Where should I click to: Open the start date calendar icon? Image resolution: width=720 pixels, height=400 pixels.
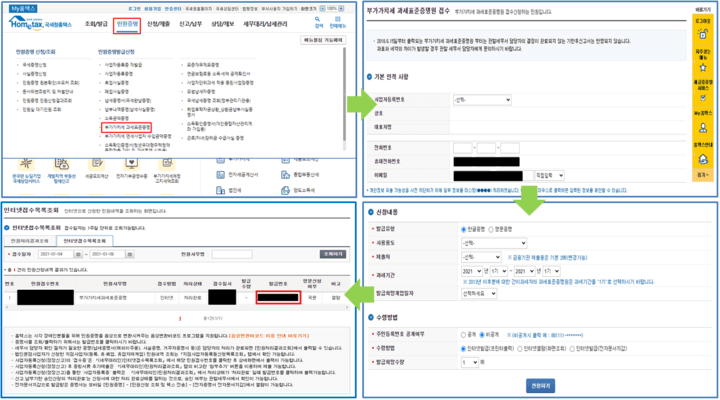[x=78, y=254]
